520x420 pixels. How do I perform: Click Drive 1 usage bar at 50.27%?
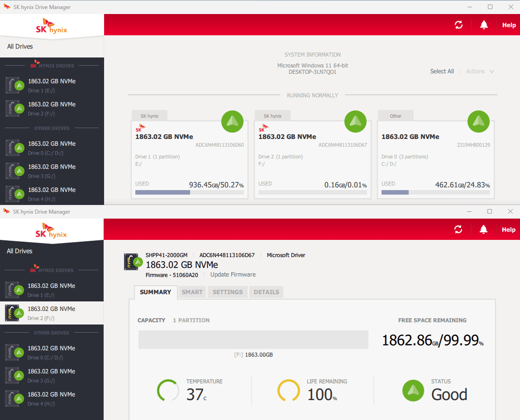pyautogui.click(x=190, y=192)
